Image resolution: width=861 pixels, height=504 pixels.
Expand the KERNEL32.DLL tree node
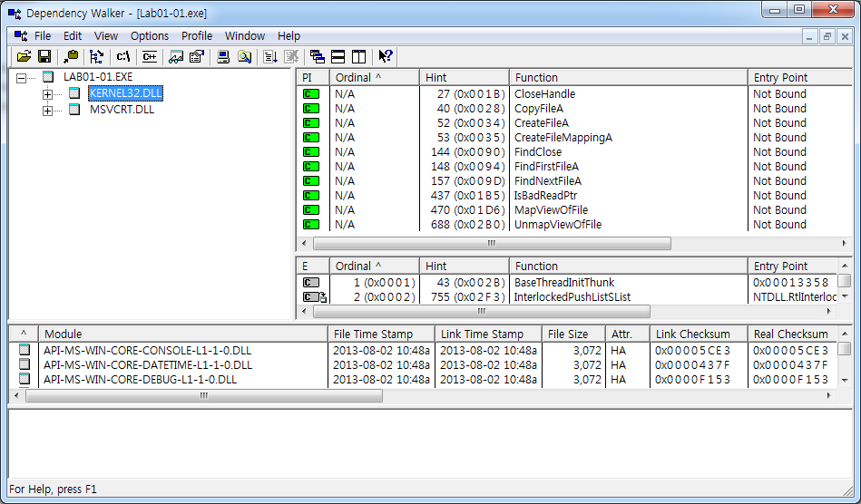[47, 93]
